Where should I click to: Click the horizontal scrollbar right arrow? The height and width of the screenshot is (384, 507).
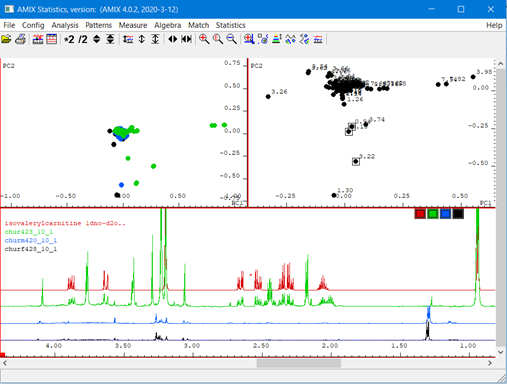tap(490, 363)
